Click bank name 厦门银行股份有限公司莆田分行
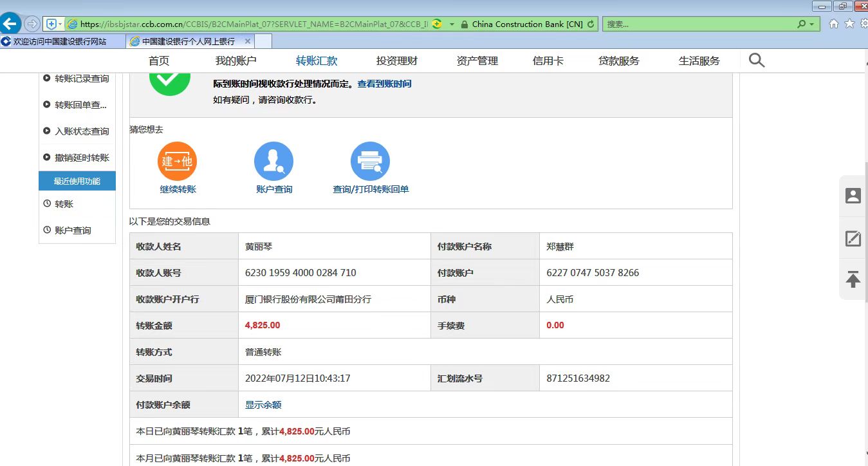 [308, 299]
